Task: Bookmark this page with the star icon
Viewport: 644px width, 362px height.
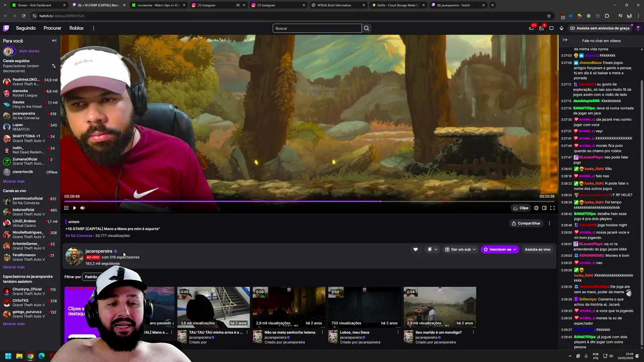Action: click(x=549, y=16)
